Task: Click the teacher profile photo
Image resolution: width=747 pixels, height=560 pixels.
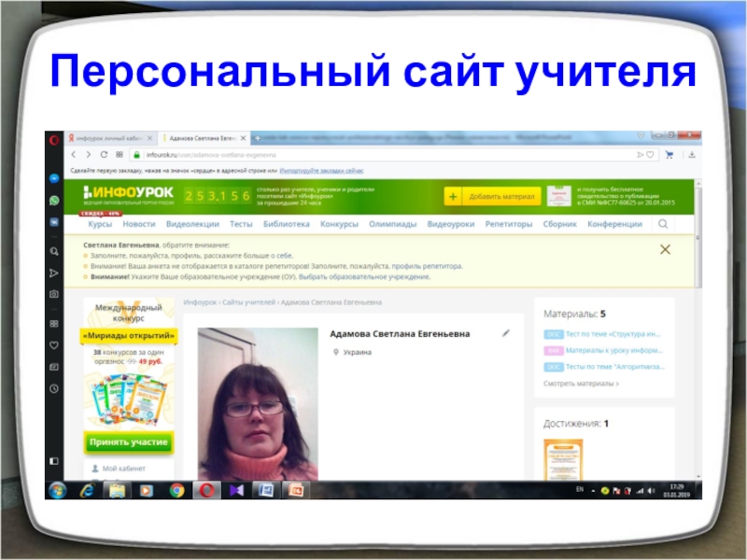Action: click(258, 404)
